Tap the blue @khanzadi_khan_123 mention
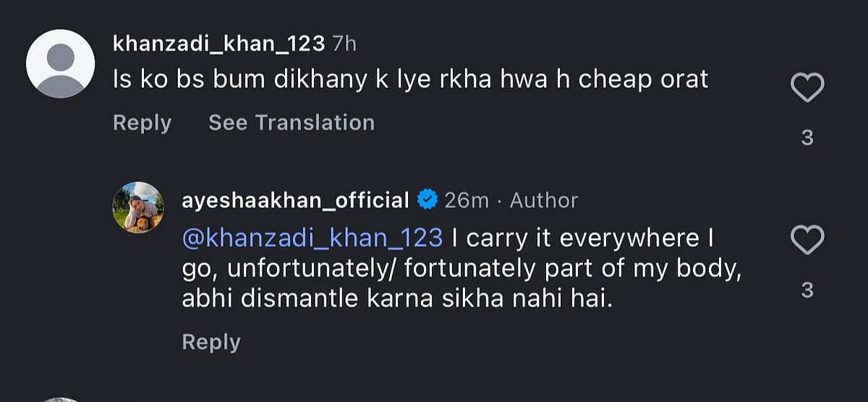The image size is (868, 402). pyautogui.click(x=312, y=237)
